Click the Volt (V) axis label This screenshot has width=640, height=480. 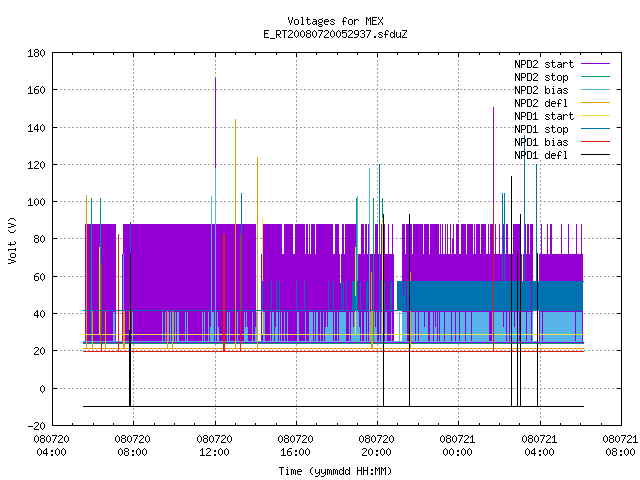[x=12, y=240]
